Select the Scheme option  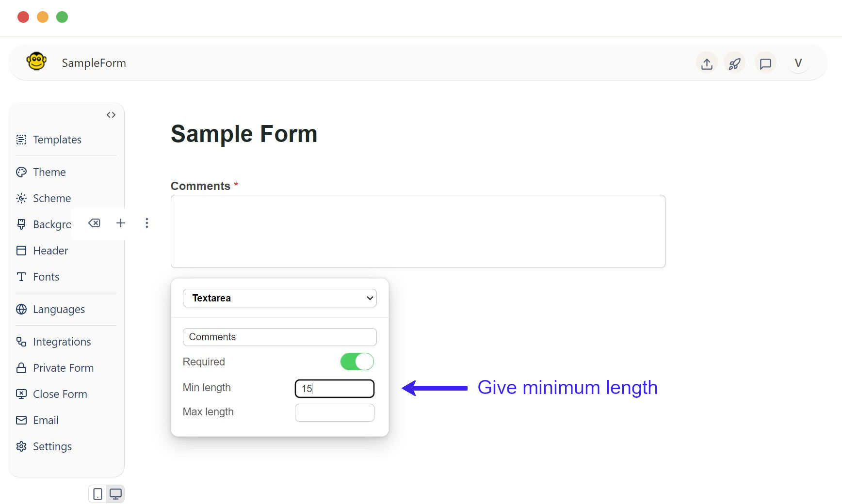click(x=51, y=198)
